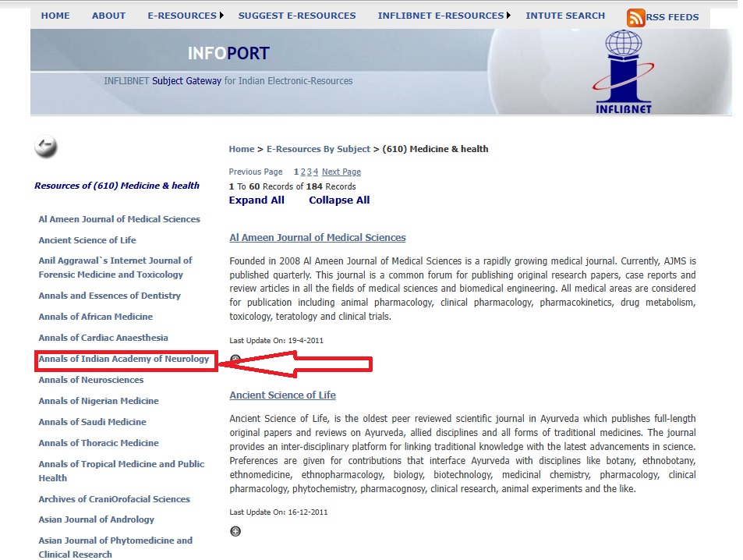Image resolution: width=743 pixels, height=560 pixels.
Task: Go to results page 3
Action: (x=309, y=172)
